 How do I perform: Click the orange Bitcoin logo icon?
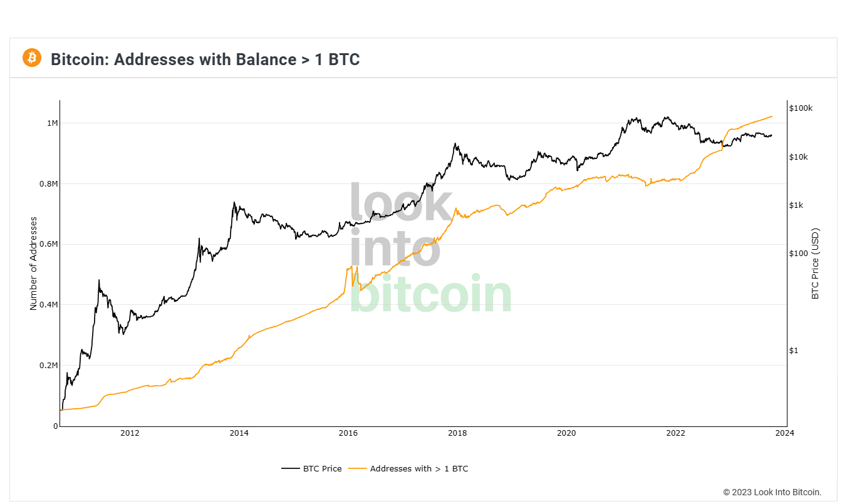(31, 58)
